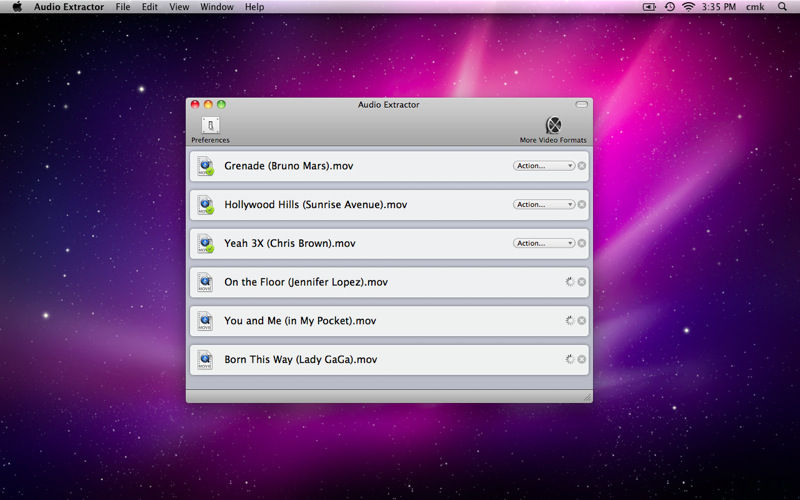
Task: Open the Window menu
Action: (x=217, y=7)
